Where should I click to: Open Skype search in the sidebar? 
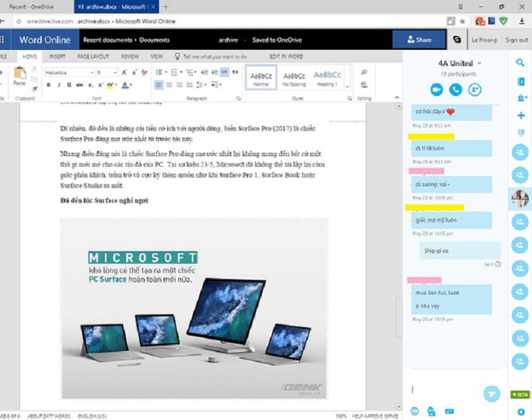[520, 62]
